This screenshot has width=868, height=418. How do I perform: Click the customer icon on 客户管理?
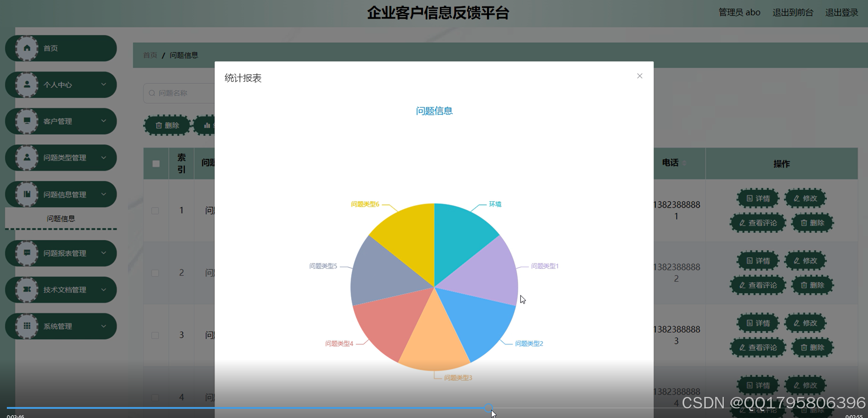pyautogui.click(x=27, y=121)
